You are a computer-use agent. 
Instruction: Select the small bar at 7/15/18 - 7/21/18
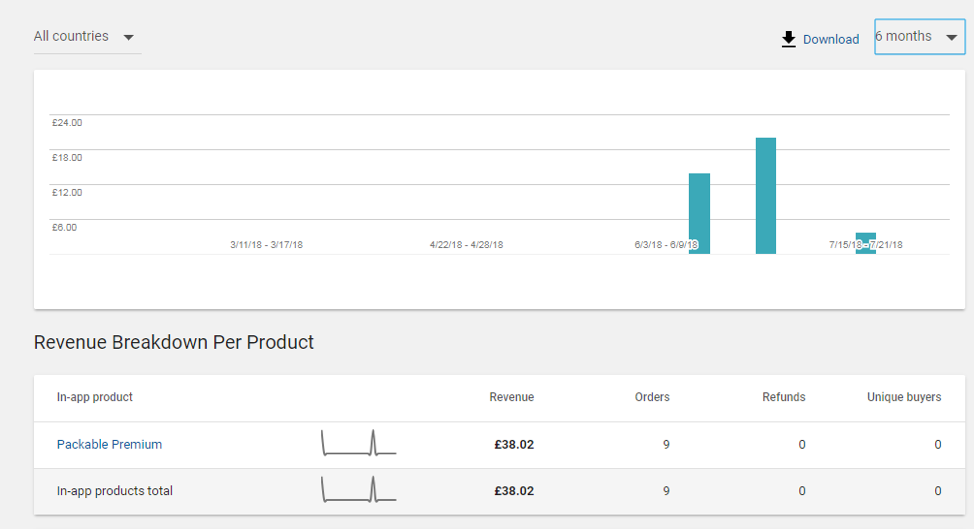click(x=866, y=243)
